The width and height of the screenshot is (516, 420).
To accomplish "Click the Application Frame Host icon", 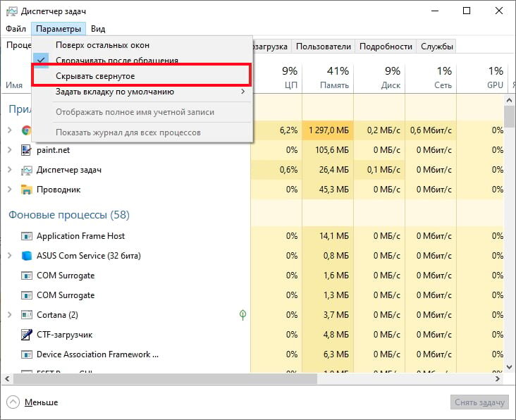I will 27,236.
